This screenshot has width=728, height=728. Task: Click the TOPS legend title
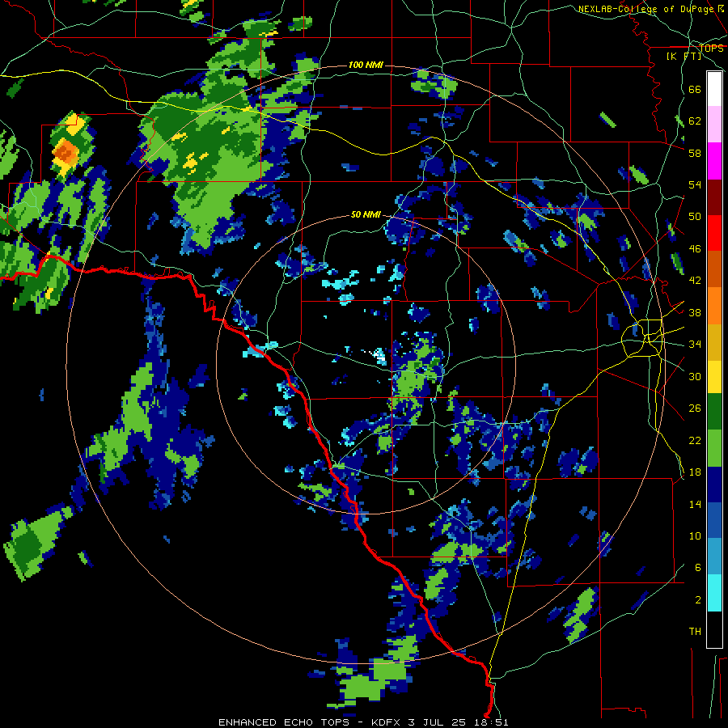pyautogui.click(x=711, y=49)
